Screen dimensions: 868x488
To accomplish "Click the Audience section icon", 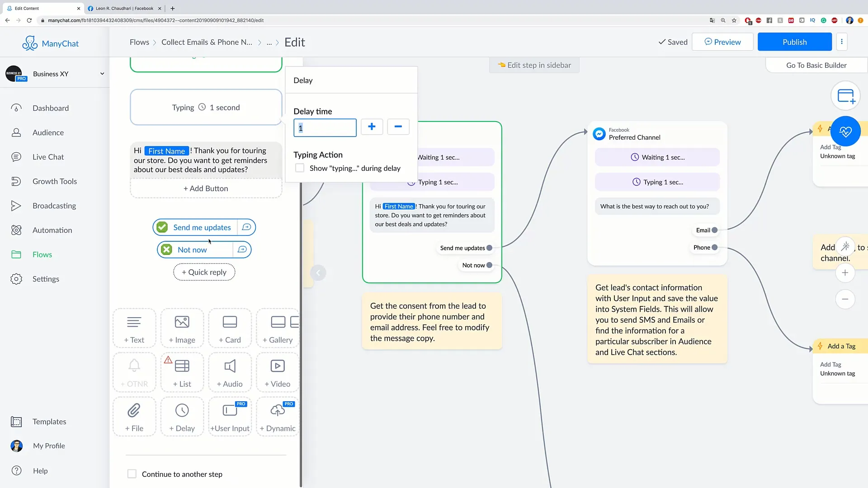I will (16, 131).
